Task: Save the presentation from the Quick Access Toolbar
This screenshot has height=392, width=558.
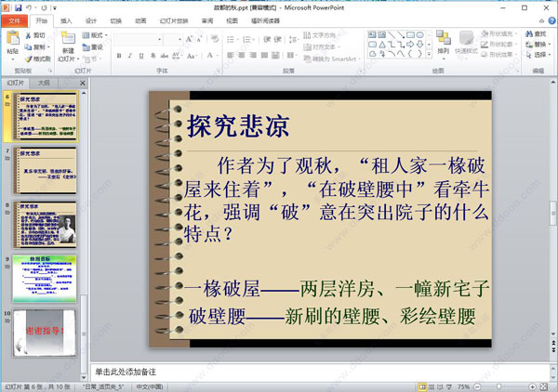Action: [x=19, y=7]
